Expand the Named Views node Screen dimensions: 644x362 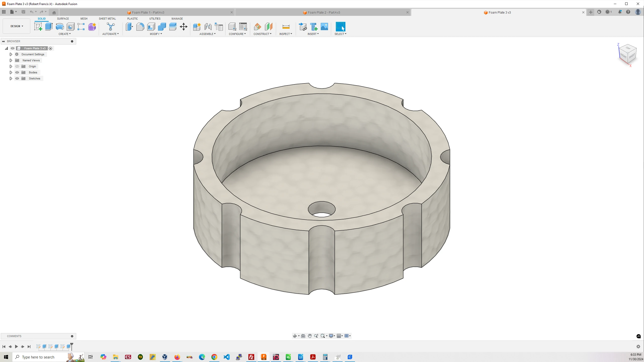pyautogui.click(x=11, y=60)
